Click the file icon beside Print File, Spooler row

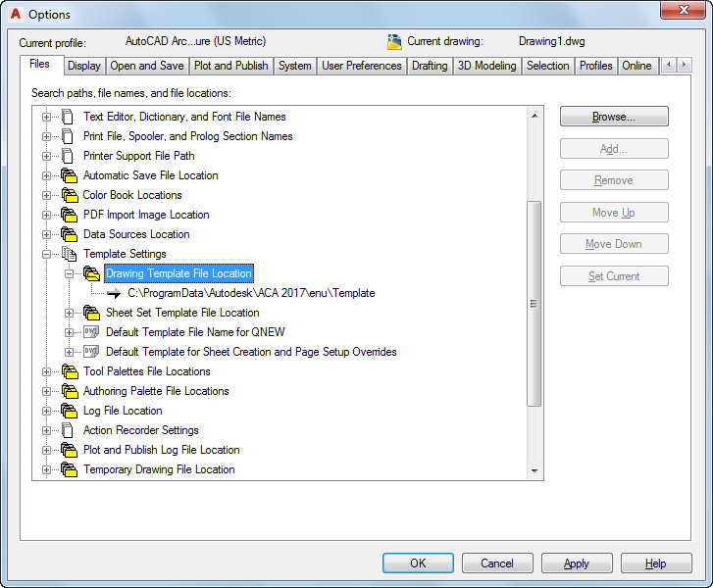pyautogui.click(x=68, y=136)
